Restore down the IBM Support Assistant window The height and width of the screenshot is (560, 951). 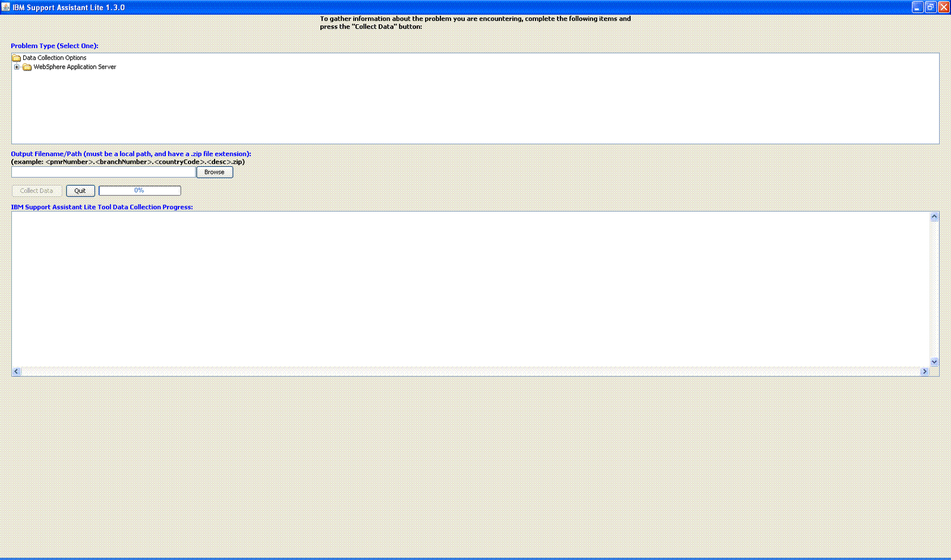pyautogui.click(x=931, y=7)
